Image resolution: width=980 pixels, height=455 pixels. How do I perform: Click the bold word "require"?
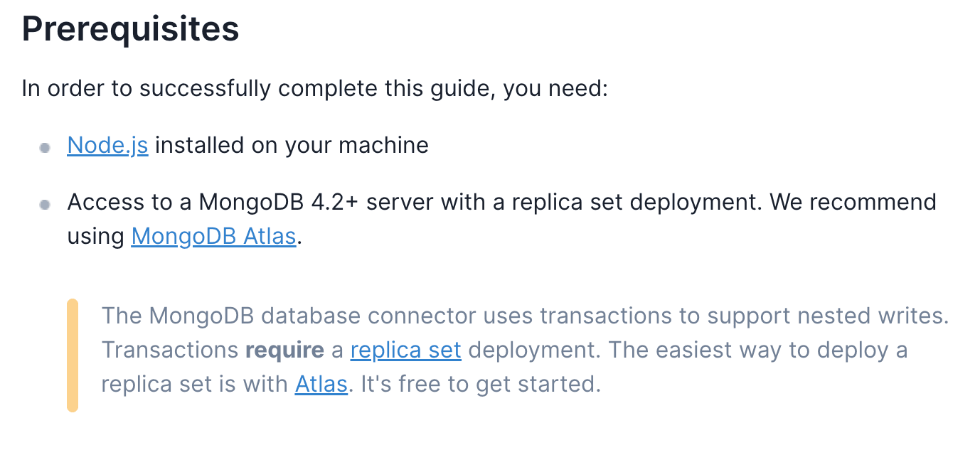[x=284, y=350]
